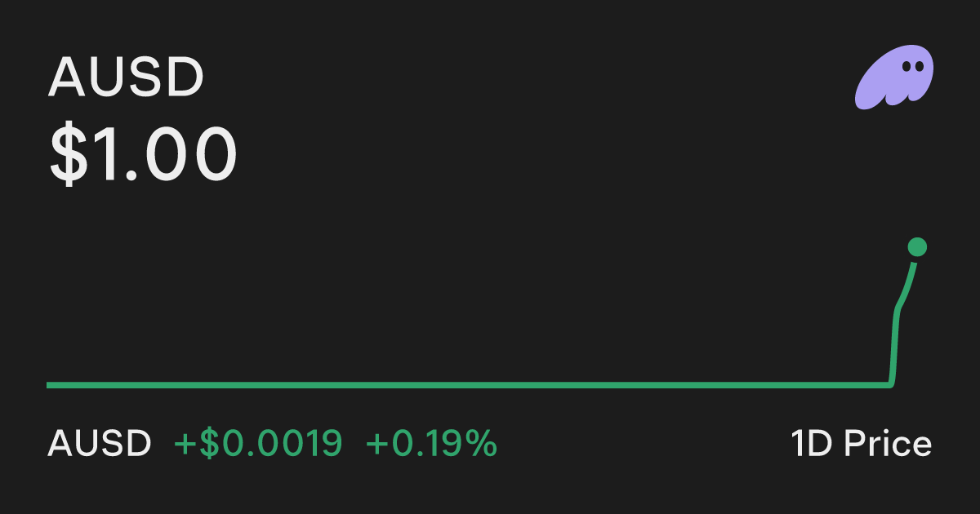This screenshot has width=980, height=514.
Task: Click the small AUSD ticker label below the chart
Action: [x=100, y=444]
